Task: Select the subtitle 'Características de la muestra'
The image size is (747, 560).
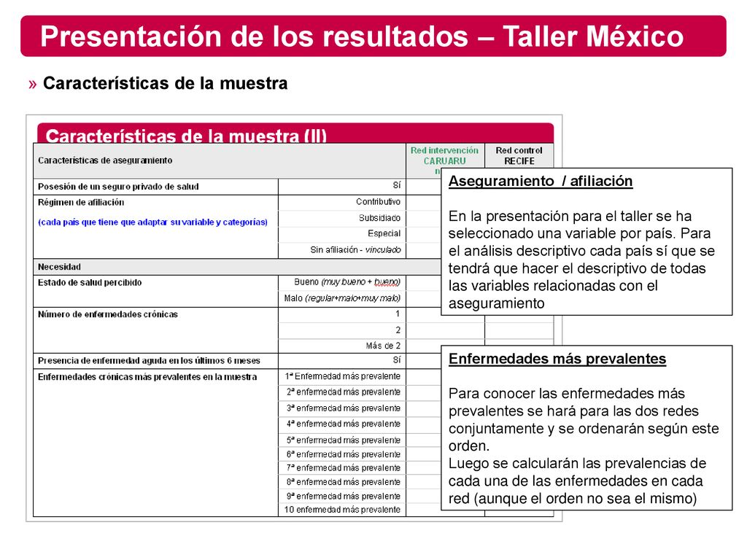Action: (x=165, y=83)
